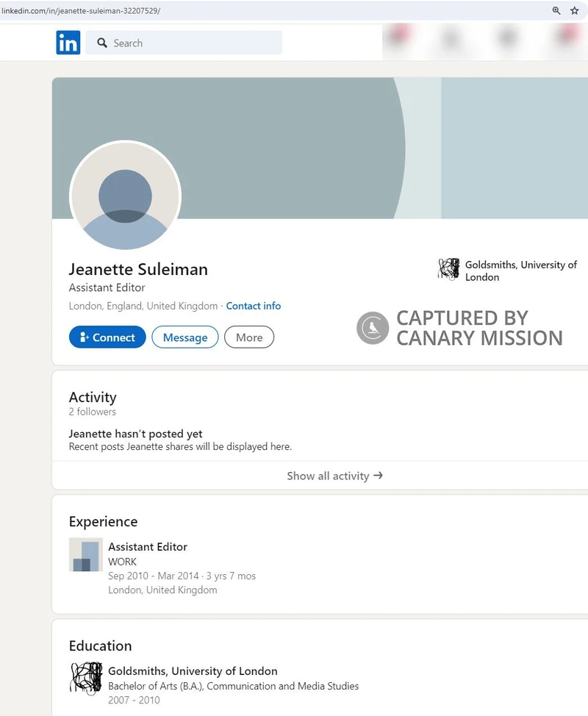Click the Education section heading

pyautogui.click(x=101, y=645)
